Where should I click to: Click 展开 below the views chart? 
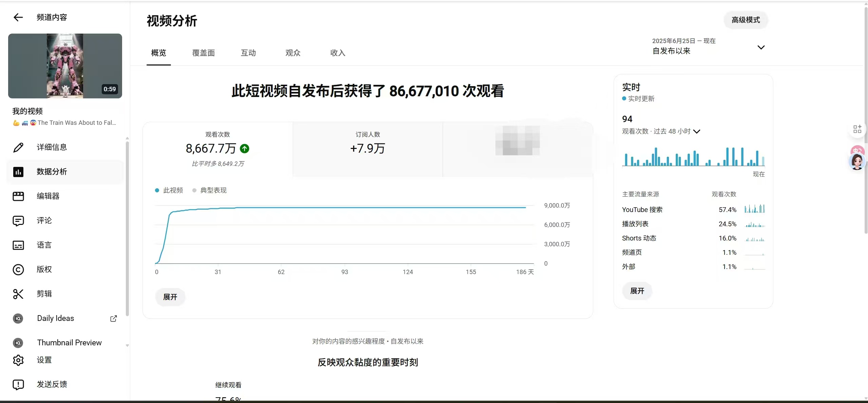coord(170,297)
